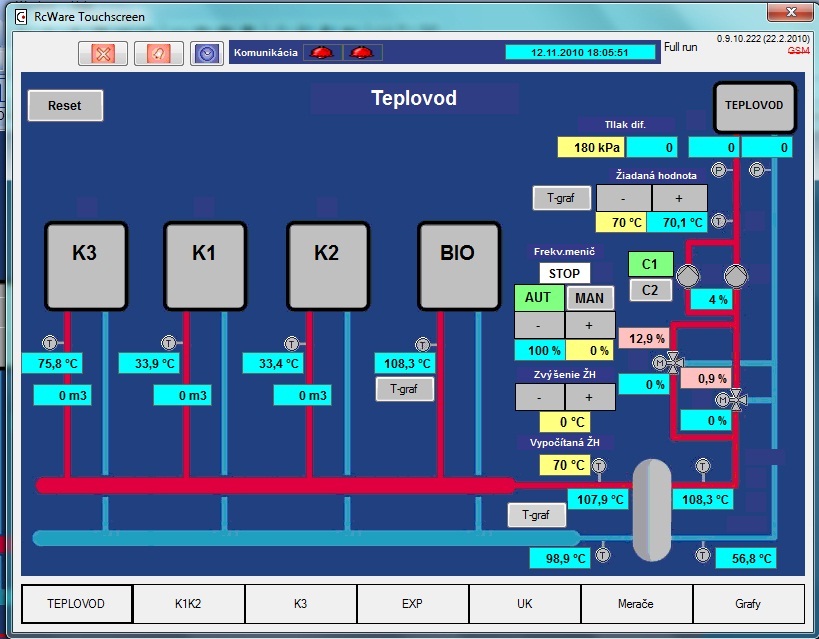Viewport: 819px width, 639px height.
Task: Click the 100 % frequency value
Action: coord(540,350)
